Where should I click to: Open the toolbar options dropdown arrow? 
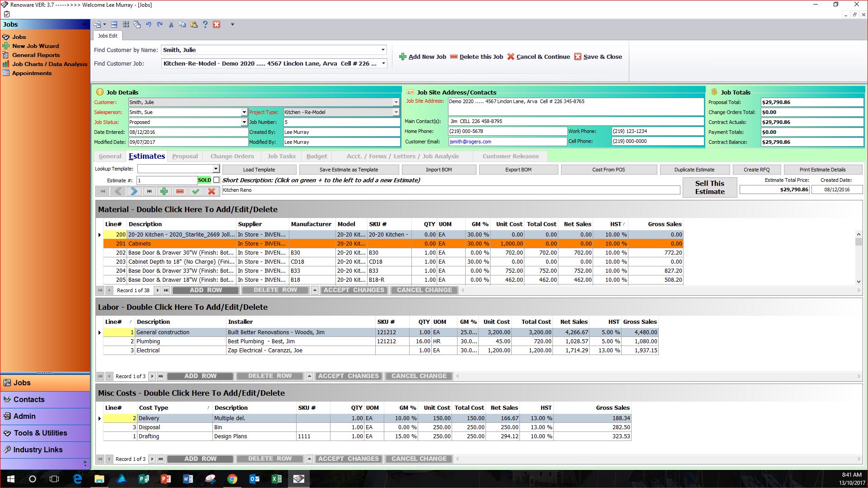tap(232, 24)
